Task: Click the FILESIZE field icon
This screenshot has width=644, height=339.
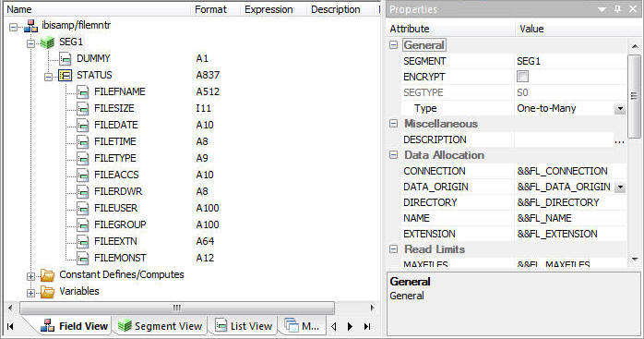Action: (82, 109)
